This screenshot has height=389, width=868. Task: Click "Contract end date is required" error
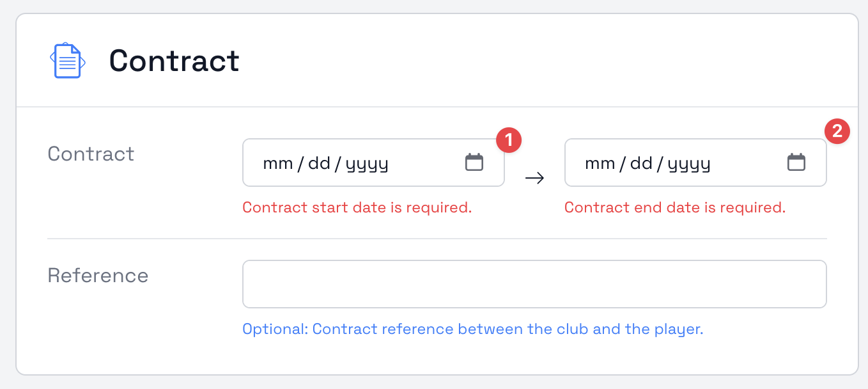pos(674,207)
